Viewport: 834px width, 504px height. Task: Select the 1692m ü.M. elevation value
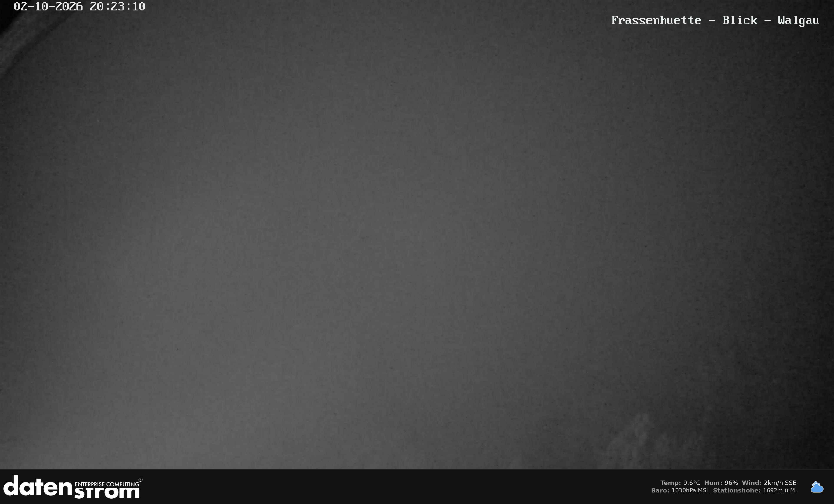(780, 490)
